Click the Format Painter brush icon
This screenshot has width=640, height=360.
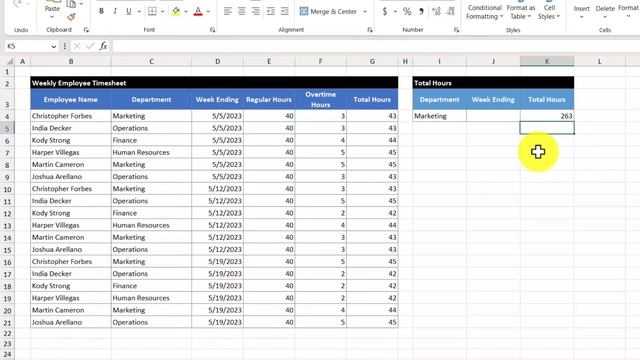coord(71,17)
